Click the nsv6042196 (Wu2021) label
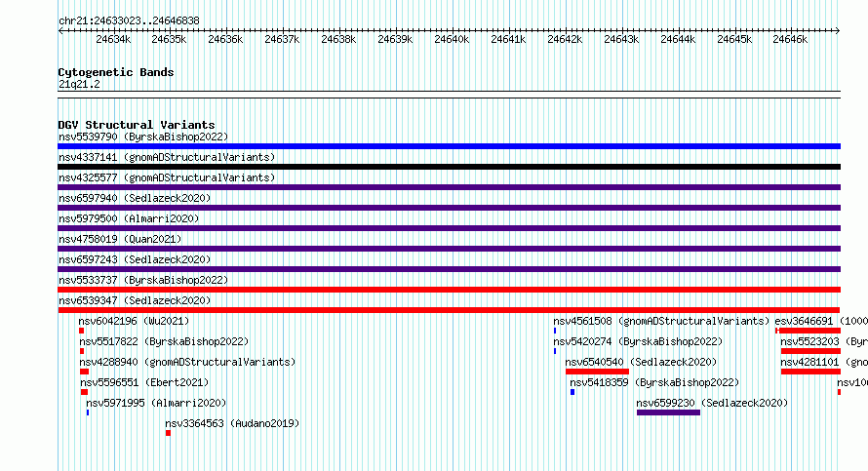 134,321
